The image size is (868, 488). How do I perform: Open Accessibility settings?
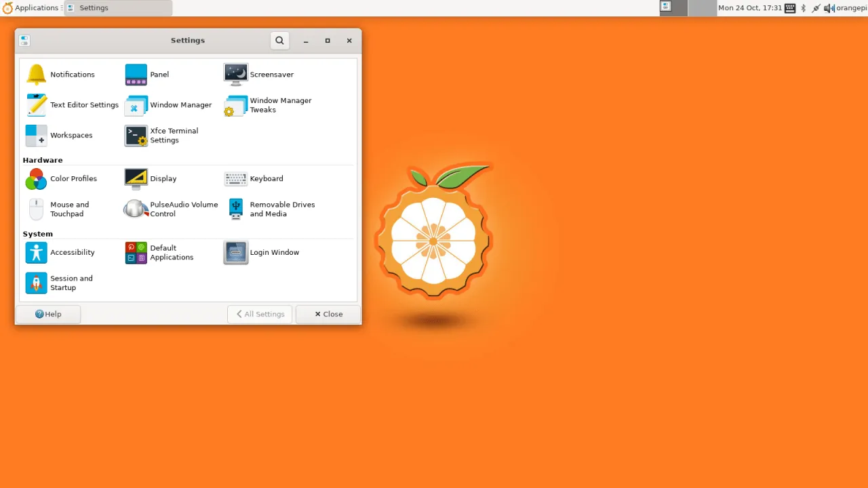(71, 252)
